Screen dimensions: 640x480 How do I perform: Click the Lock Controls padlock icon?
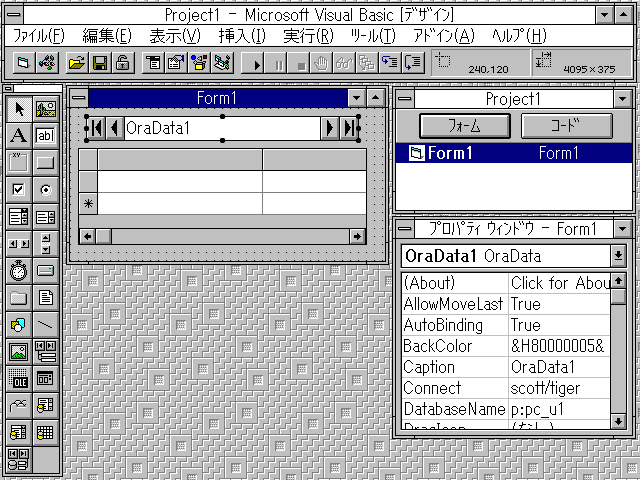(122, 63)
